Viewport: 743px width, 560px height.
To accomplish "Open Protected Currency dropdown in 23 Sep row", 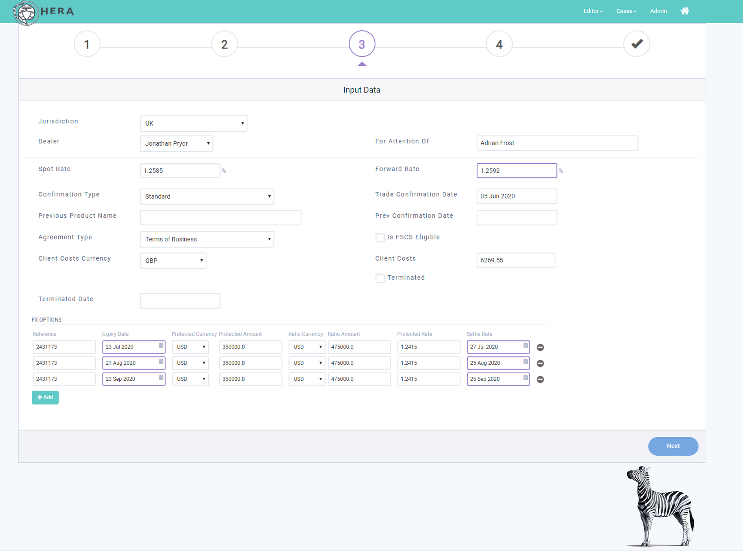I will point(190,379).
